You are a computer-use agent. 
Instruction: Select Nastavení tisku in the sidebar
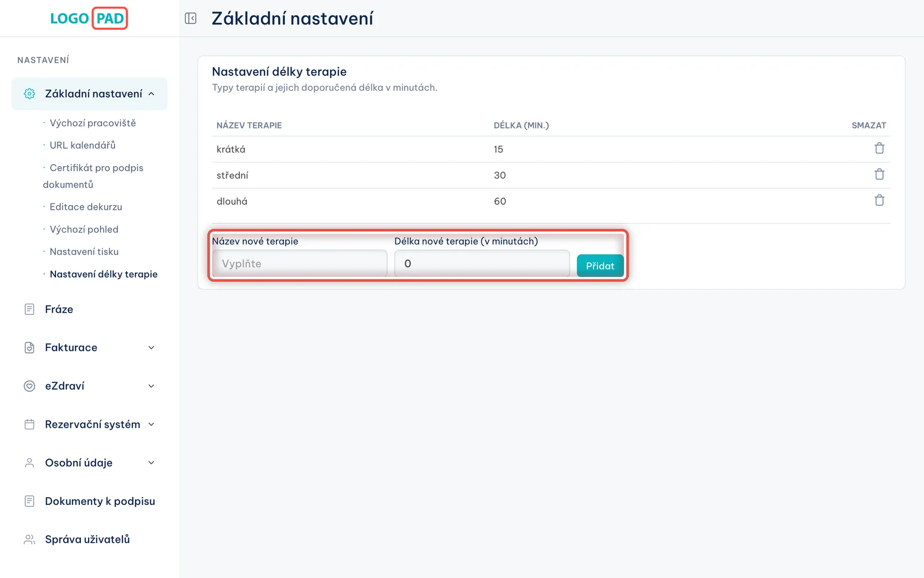[x=84, y=252]
